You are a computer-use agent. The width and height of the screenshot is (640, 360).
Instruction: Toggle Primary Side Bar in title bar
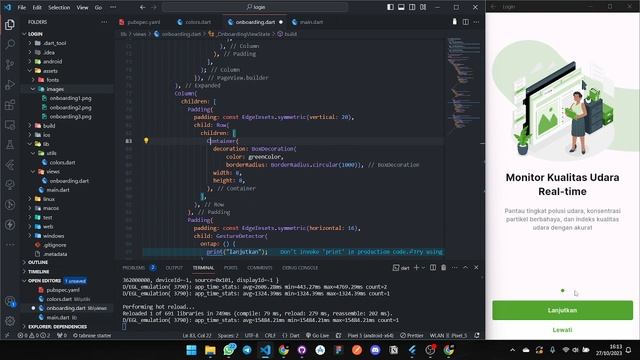[x=390, y=7]
